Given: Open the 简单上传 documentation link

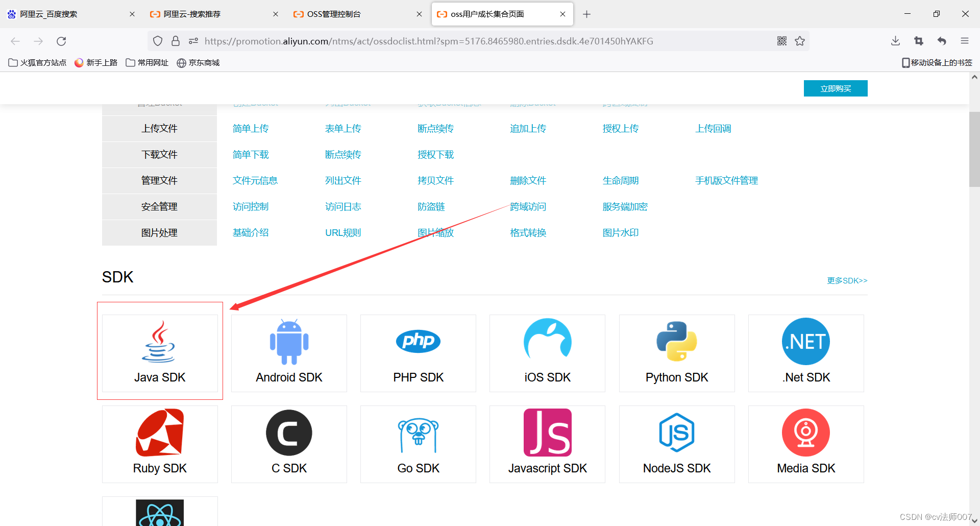Looking at the screenshot, I should click(x=251, y=129).
